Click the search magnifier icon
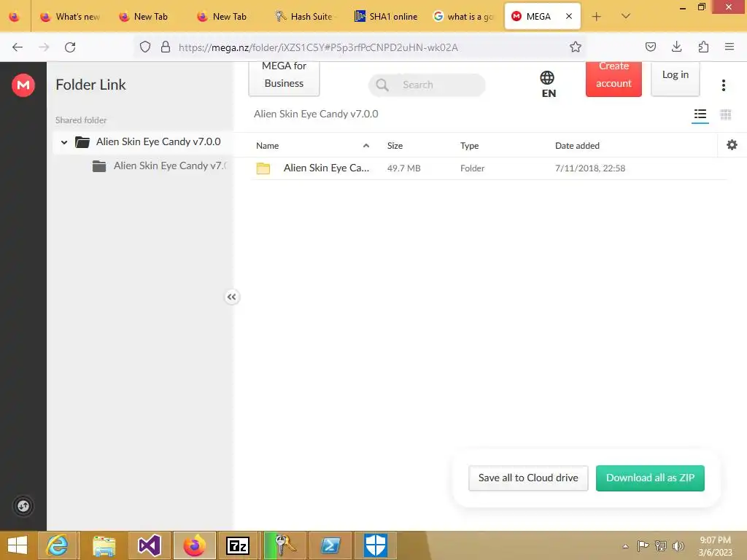The height and width of the screenshot is (560, 747). (382, 85)
